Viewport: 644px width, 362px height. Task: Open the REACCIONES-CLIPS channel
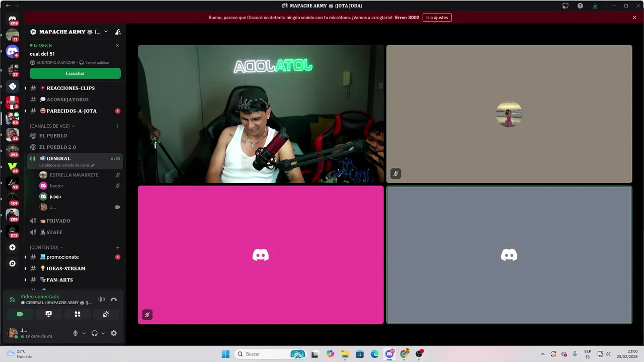click(x=75, y=88)
